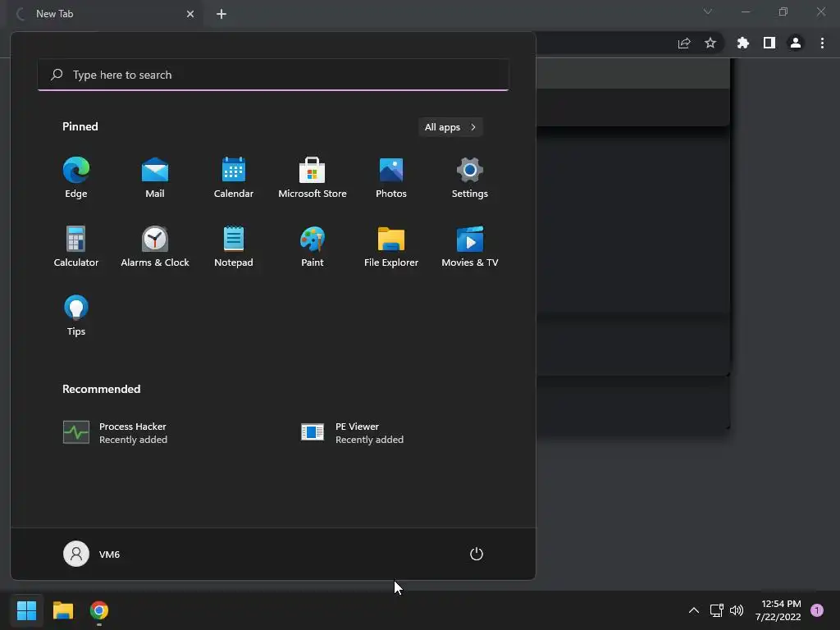The height and width of the screenshot is (630, 840).
Task: Show All apps list
Action: [x=450, y=127]
